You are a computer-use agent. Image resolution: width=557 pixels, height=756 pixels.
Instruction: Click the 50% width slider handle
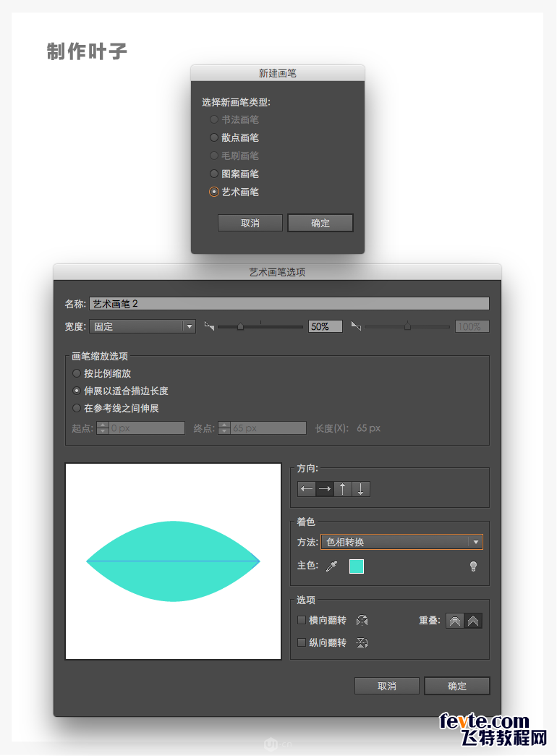tap(241, 327)
